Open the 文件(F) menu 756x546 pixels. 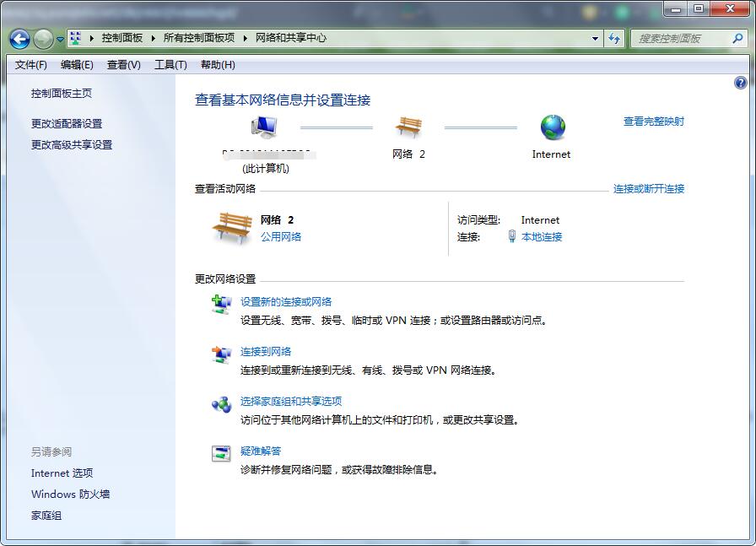[31, 65]
